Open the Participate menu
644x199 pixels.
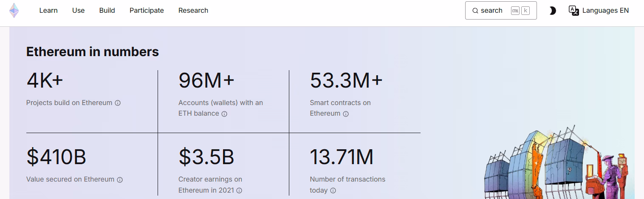coord(147,11)
